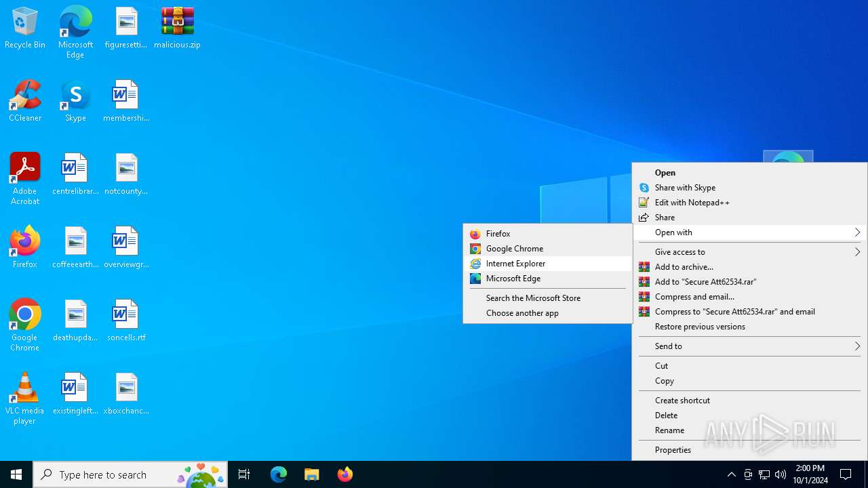Open the volume control in tray

[781, 474]
